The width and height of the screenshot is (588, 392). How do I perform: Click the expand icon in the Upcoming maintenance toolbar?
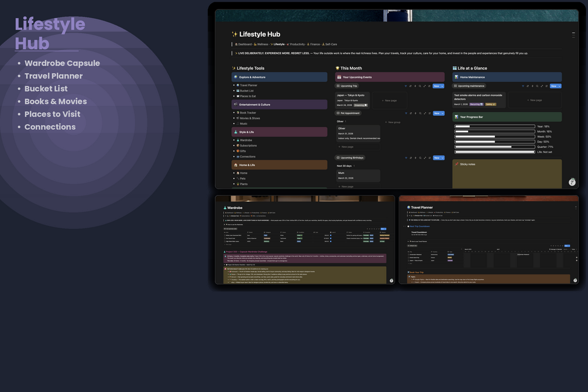[542, 86]
